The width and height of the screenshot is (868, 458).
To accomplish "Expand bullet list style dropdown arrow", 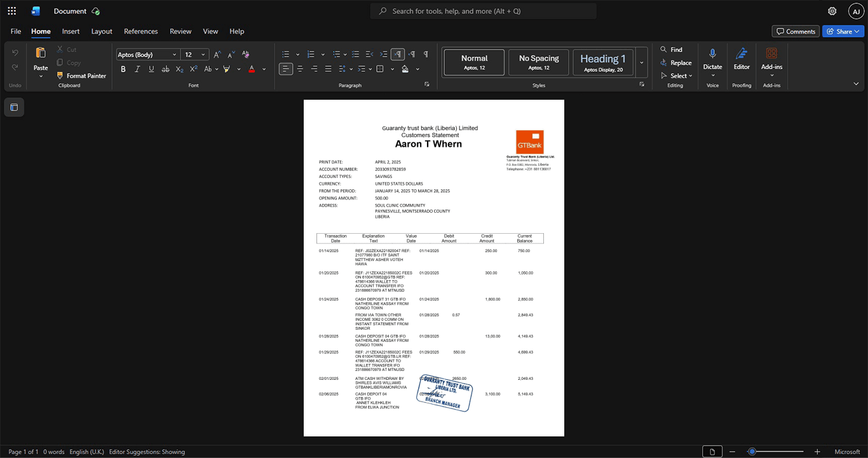I will (297, 55).
